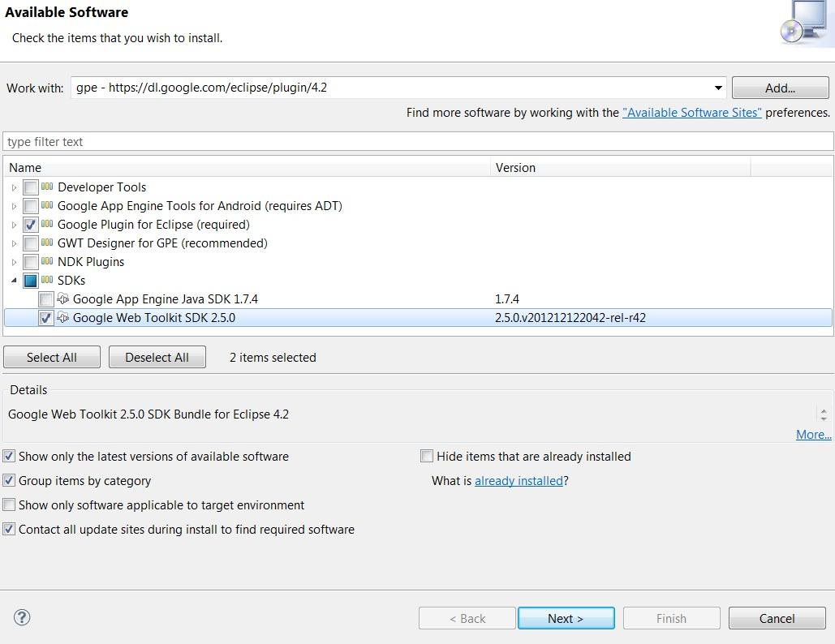Open the Work with site dropdown arrow
This screenshot has width=835, height=644.
[718, 88]
